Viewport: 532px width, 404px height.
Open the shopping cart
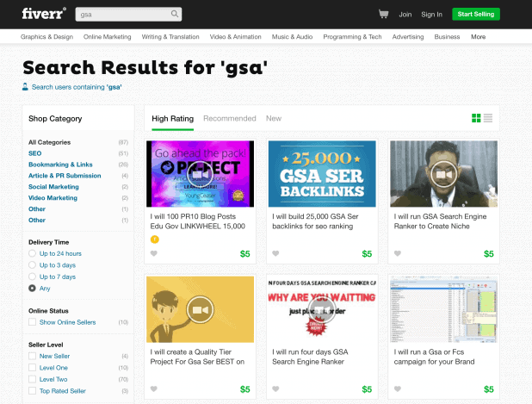pyautogui.click(x=383, y=14)
